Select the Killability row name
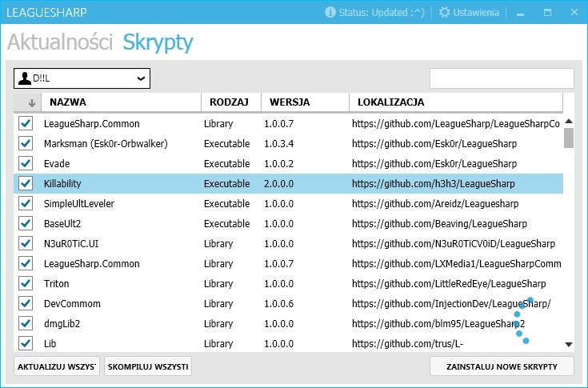588x388 pixels. (62, 183)
